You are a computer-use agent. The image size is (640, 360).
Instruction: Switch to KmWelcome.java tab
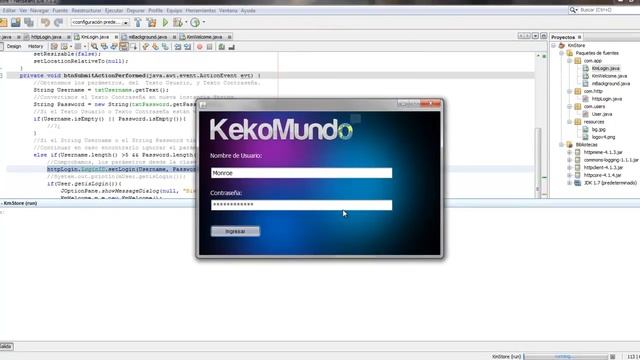[x=204, y=37]
